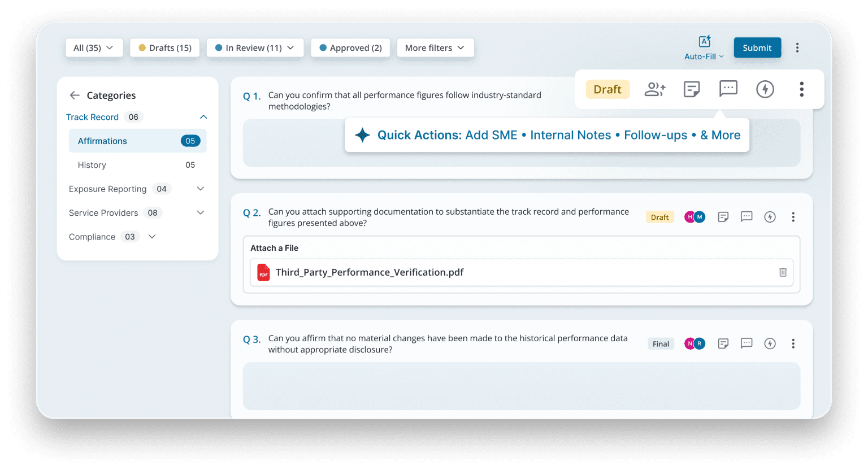Open the top-right page options kebab menu

click(x=797, y=48)
